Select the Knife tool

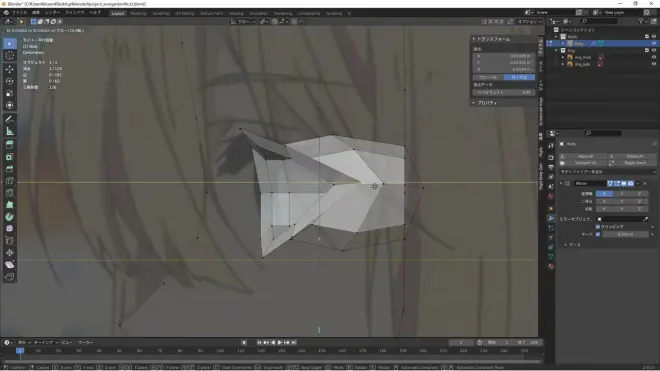[10, 193]
